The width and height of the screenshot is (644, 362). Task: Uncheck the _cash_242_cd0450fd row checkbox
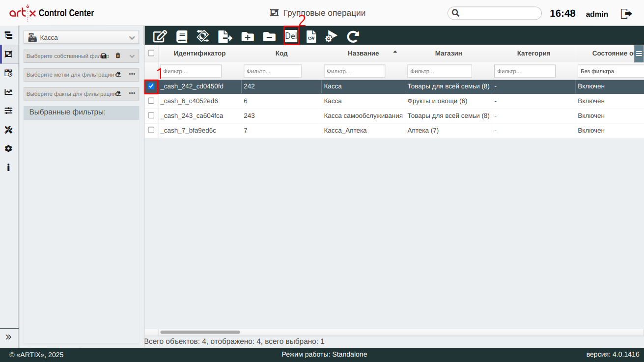[151, 86]
